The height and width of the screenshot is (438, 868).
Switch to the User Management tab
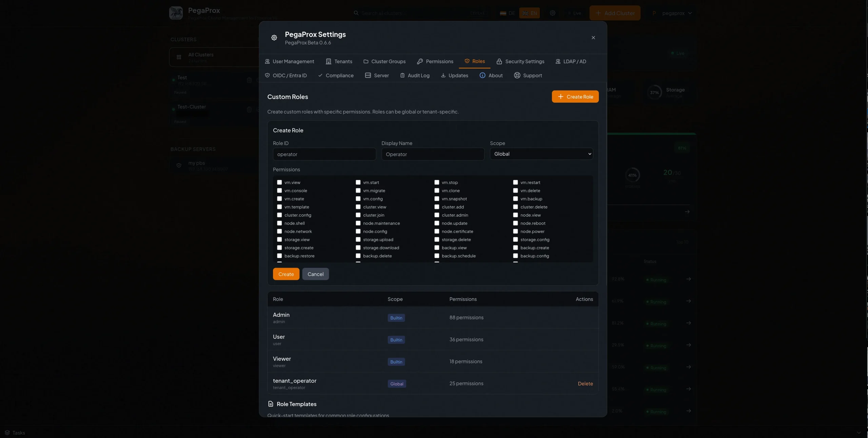pyautogui.click(x=290, y=61)
